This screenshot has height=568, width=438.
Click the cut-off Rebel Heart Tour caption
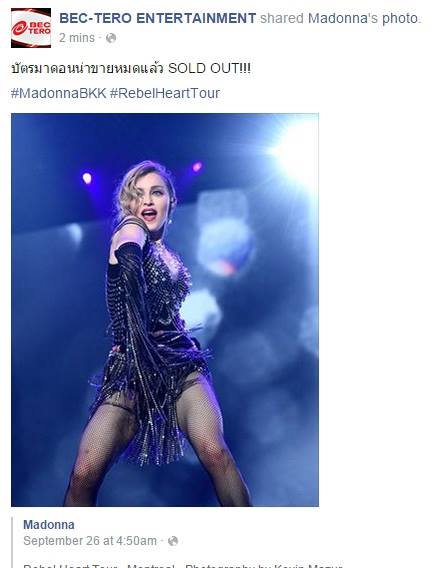(x=183, y=566)
